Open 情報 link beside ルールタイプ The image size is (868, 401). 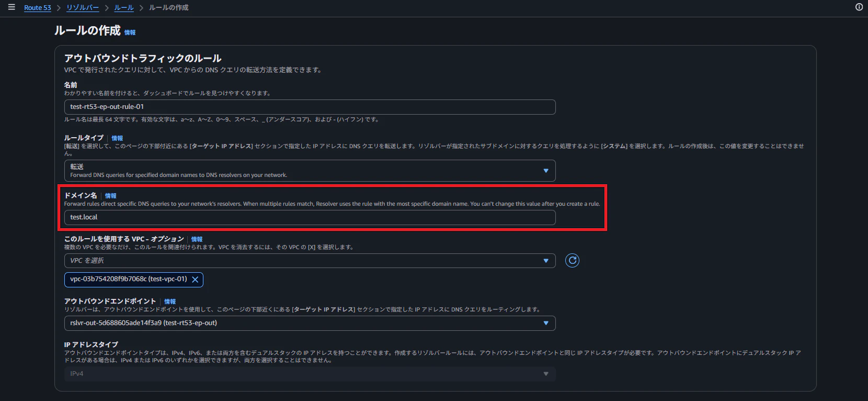pyautogui.click(x=117, y=138)
